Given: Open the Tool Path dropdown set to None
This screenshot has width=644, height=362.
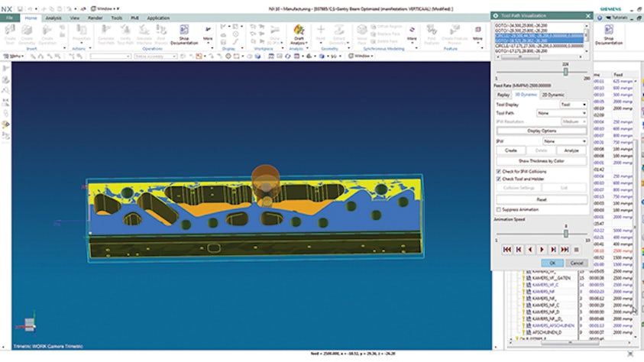Looking at the screenshot, I should click(561, 113).
